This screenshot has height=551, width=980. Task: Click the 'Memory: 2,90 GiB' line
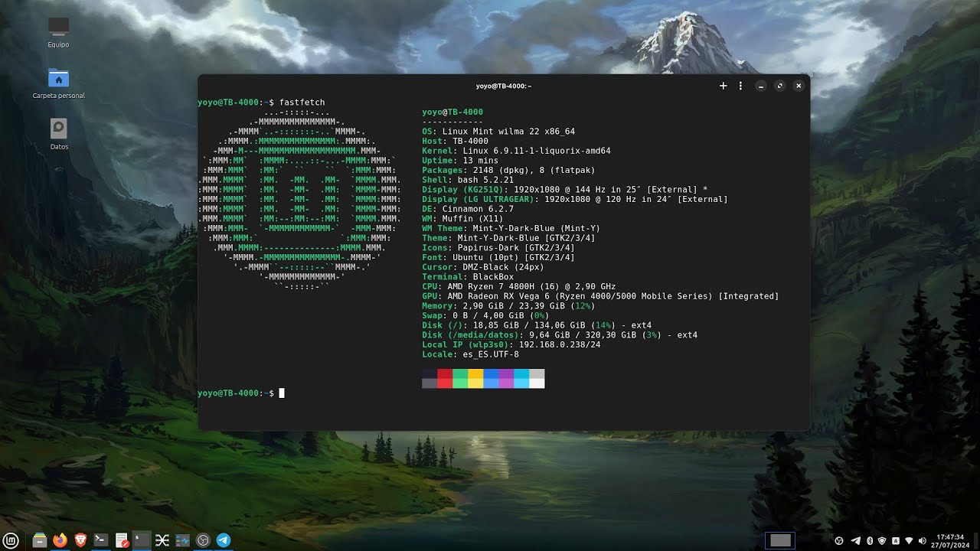(x=508, y=306)
